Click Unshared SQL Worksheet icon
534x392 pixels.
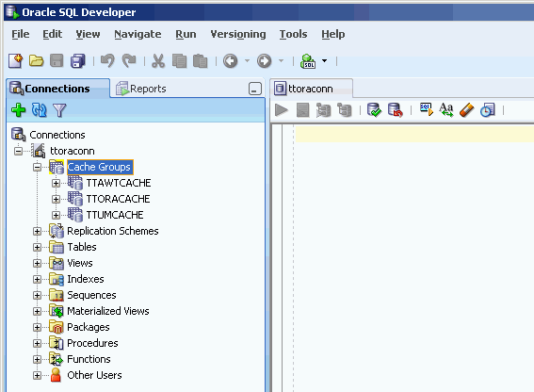tap(427, 109)
